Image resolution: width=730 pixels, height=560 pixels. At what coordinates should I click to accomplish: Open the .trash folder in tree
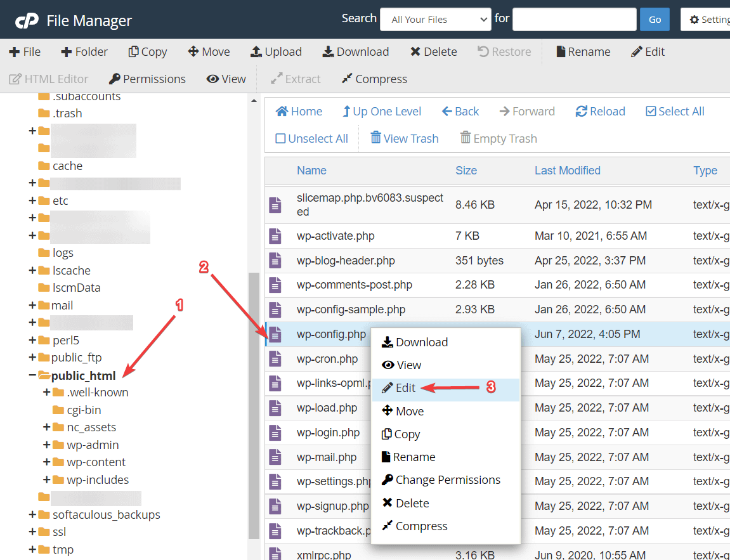coord(60,113)
